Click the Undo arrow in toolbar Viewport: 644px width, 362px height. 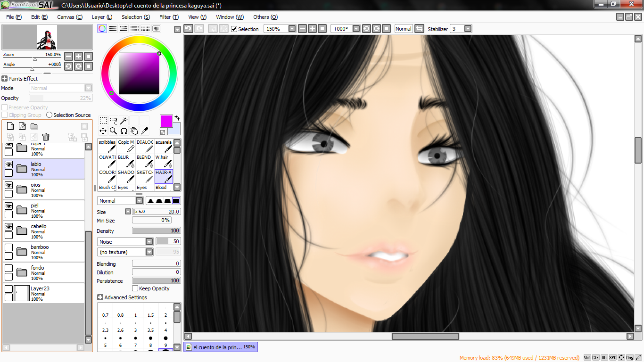(x=188, y=29)
